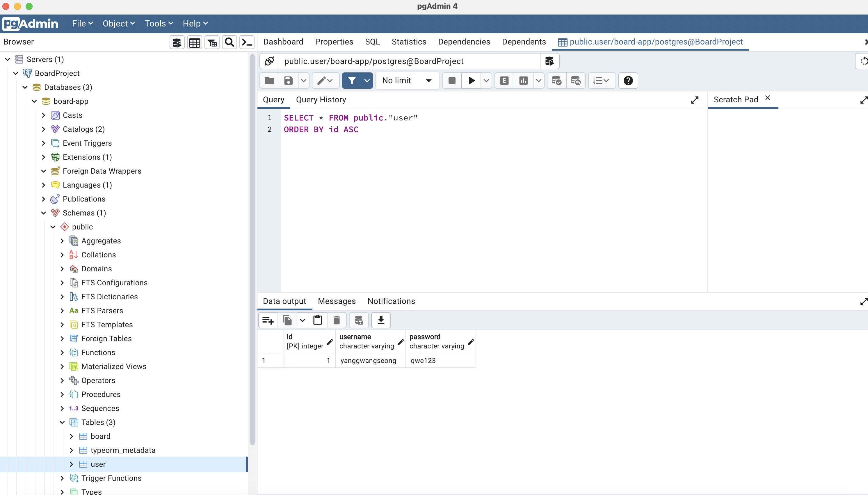Toggle the filter rows button
Image resolution: width=868 pixels, height=495 pixels.
tap(352, 81)
